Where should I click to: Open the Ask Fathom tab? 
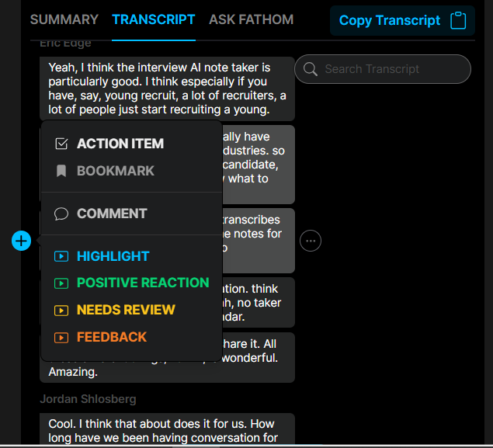tap(251, 19)
